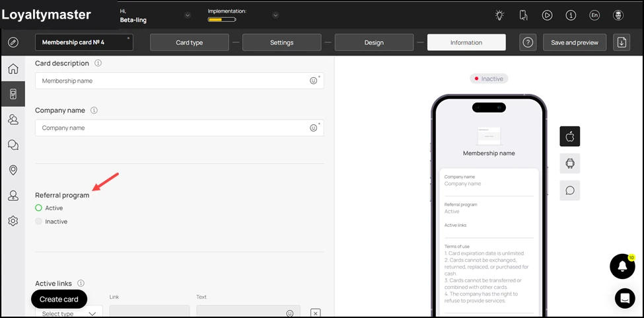
Task: Click the active link Text input field
Action: 248,311
